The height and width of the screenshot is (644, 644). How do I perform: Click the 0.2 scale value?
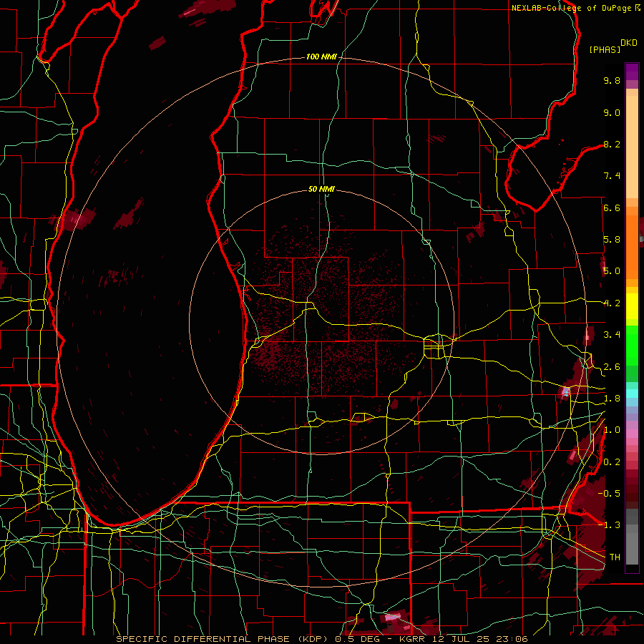tap(612, 462)
